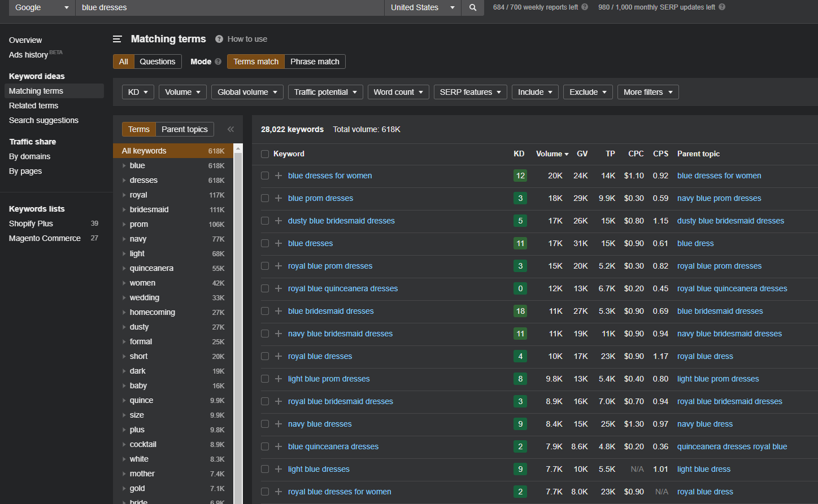Click the help icon next to How to use

coord(219,39)
